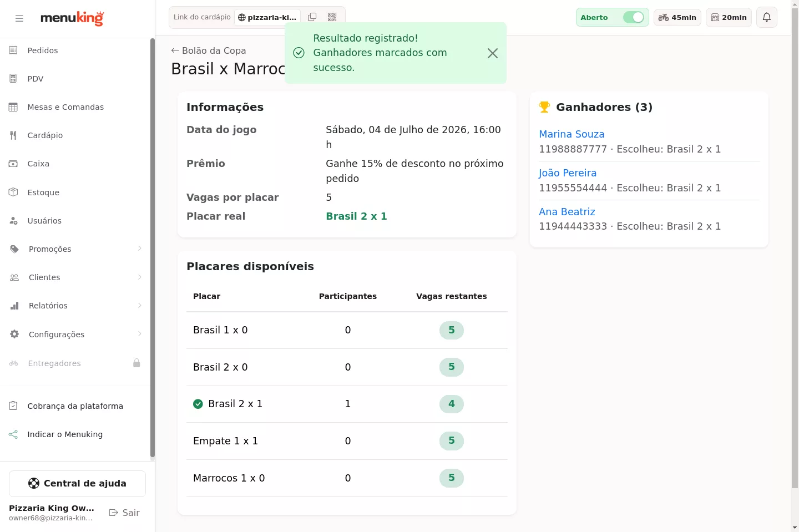799x532 pixels.
Task: Click the Usuários people icon
Action: pos(13,221)
